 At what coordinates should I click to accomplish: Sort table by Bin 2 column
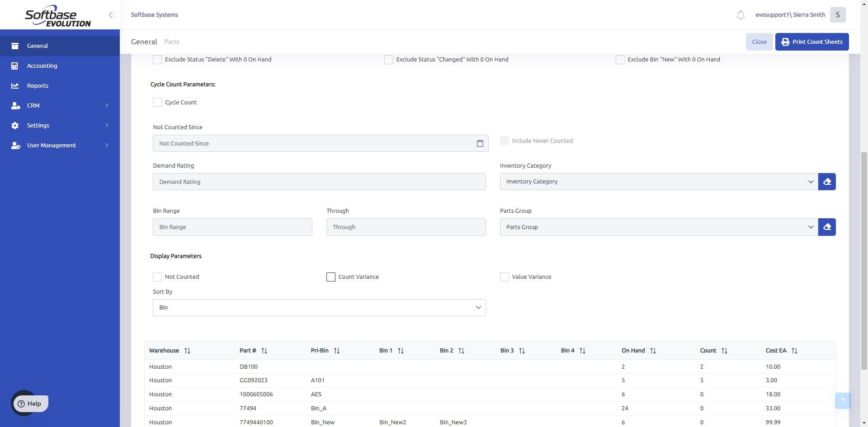(461, 351)
